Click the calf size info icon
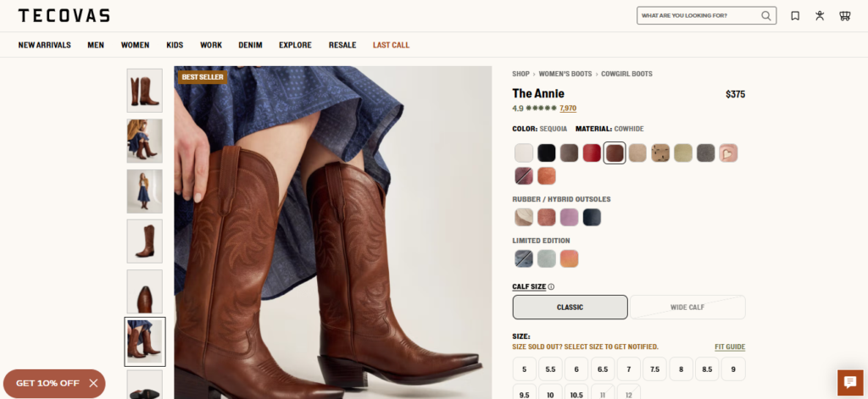This screenshot has width=868, height=399. [551, 286]
